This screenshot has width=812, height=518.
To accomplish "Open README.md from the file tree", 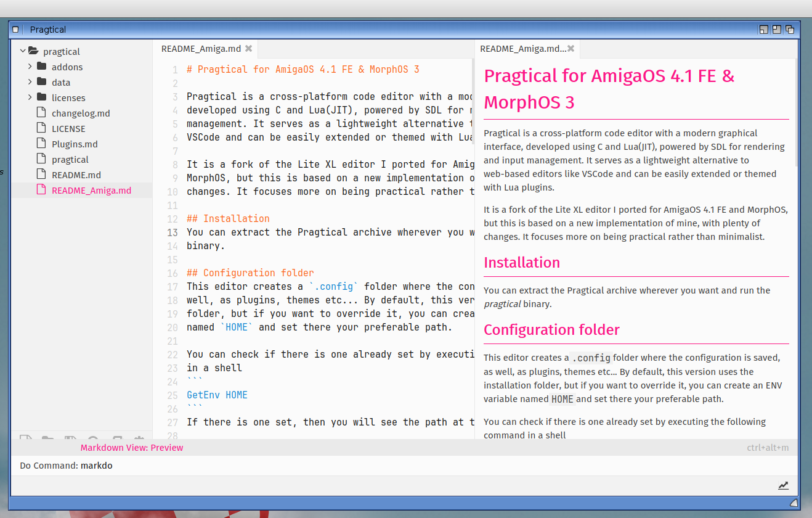I will tap(76, 175).
